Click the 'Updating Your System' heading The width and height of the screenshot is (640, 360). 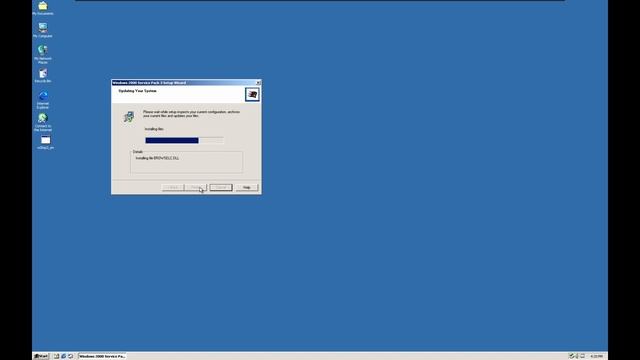pos(137,91)
